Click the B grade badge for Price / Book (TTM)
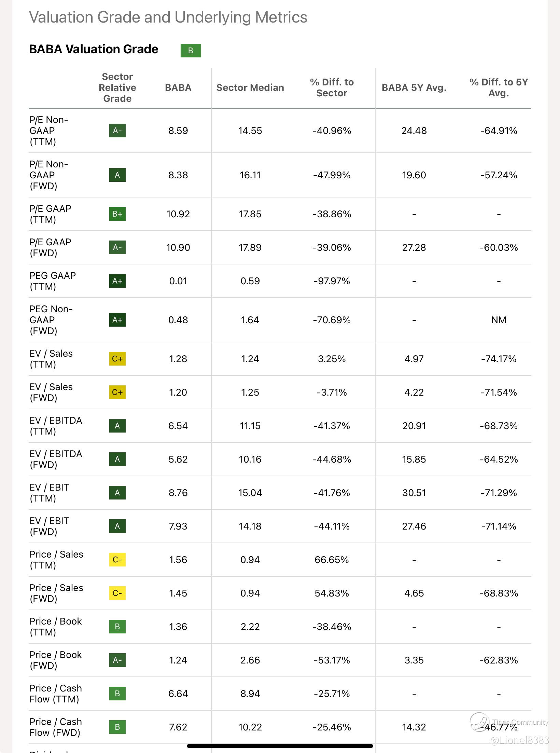 (117, 627)
